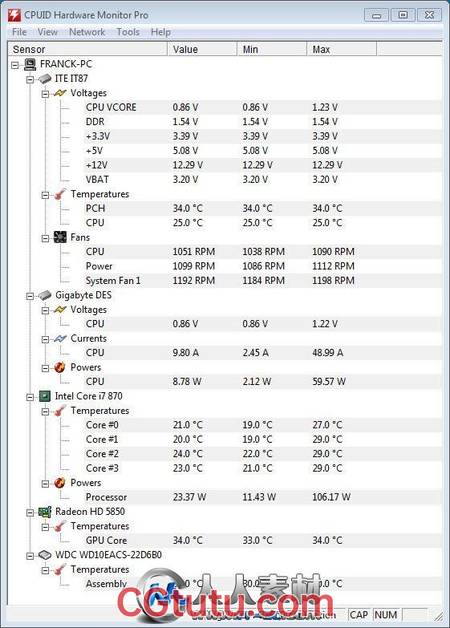
Task: Click the ITE IT87 chip icon
Action: (45, 78)
